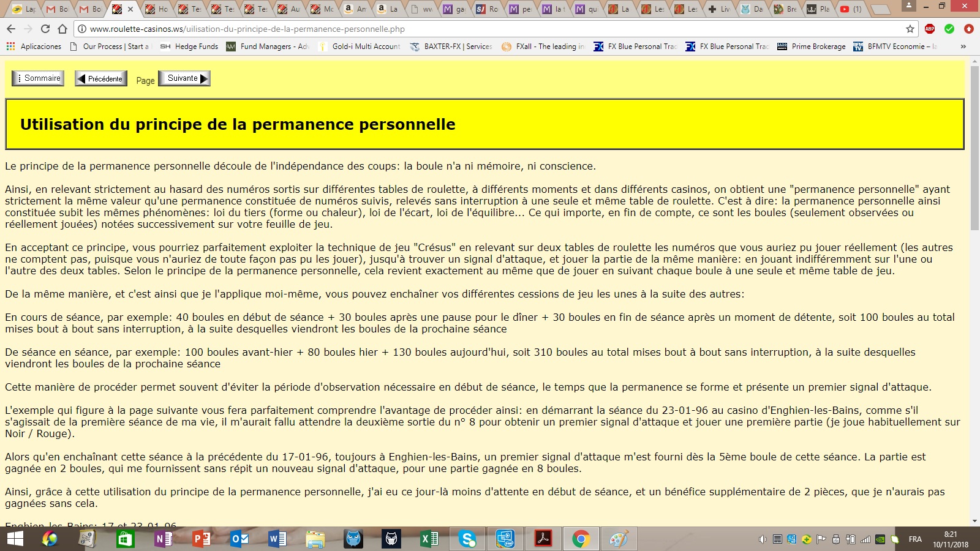The height and width of the screenshot is (551, 980).
Task: Open the 'Gold-i Multi Account' bookmark
Action: point(359,47)
